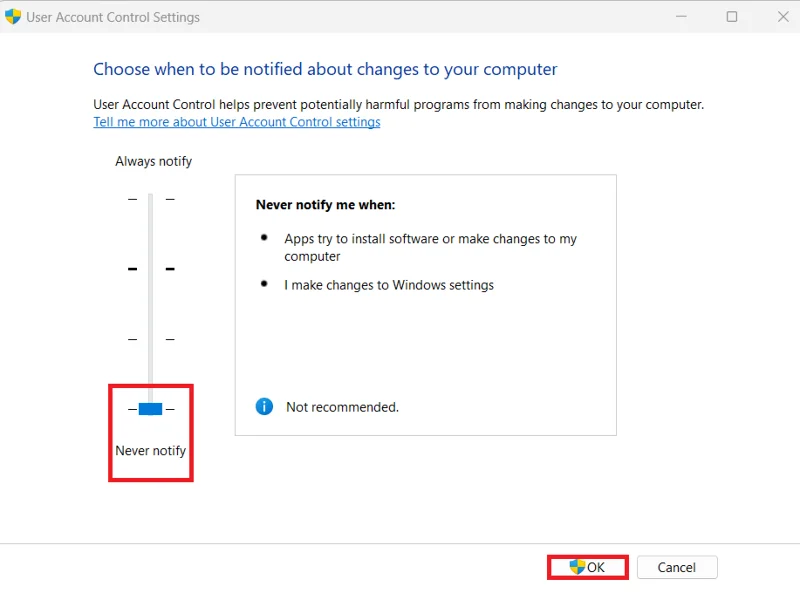The width and height of the screenshot is (800, 600).
Task: Click the Always notify label
Action: click(153, 161)
